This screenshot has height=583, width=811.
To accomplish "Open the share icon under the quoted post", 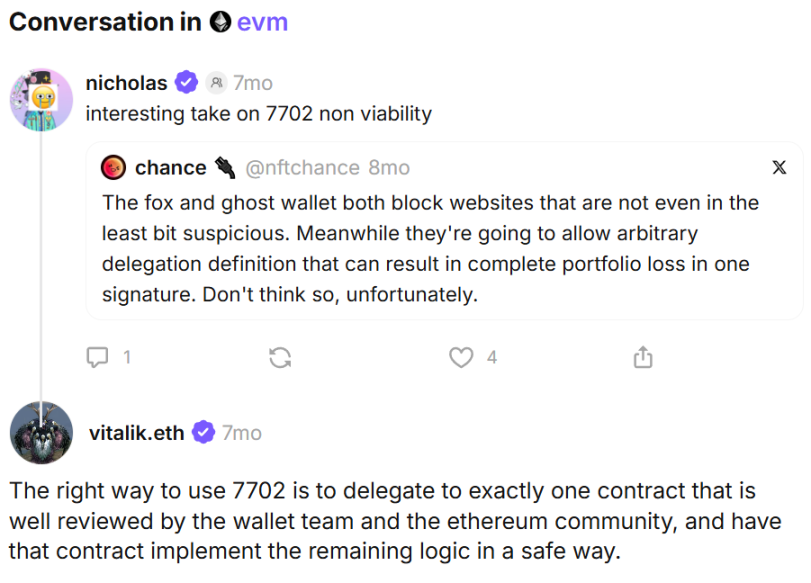I will pyautogui.click(x=643, y=356).
